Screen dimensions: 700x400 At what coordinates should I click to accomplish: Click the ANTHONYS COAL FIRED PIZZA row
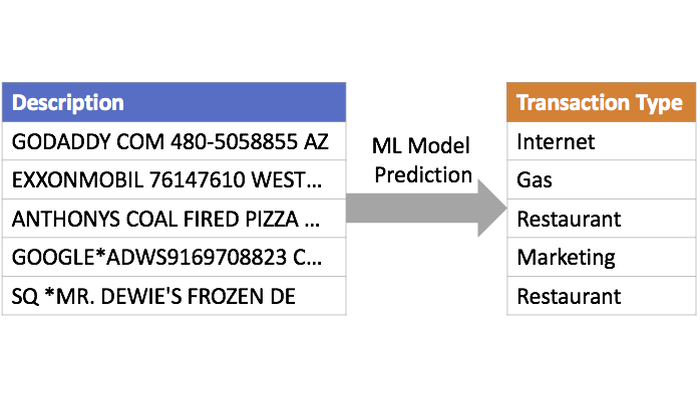[174, 219]
